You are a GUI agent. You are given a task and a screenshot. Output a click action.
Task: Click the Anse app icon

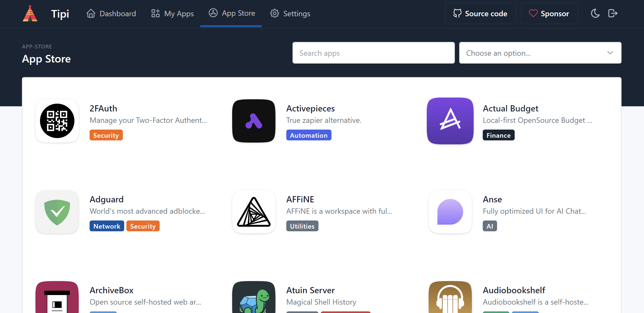coord(450,212)
